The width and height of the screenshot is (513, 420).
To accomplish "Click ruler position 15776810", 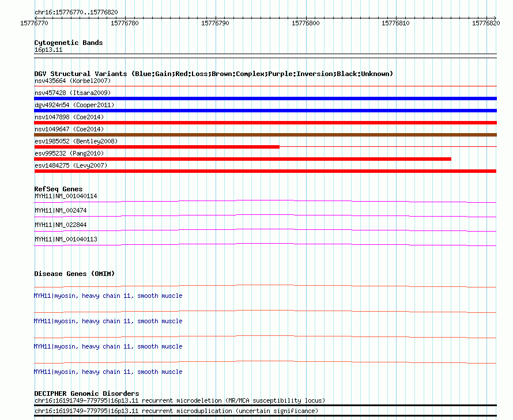I will pos(395,23).
